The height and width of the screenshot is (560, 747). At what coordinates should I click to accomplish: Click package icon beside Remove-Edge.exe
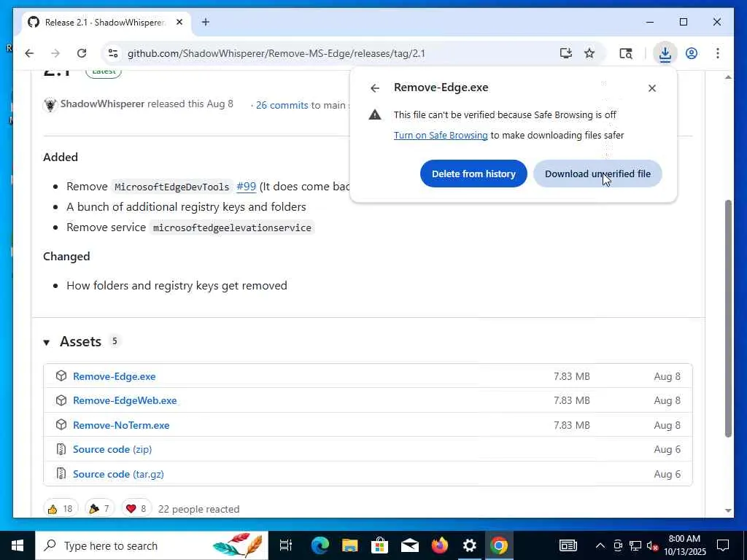click(61, 376)
